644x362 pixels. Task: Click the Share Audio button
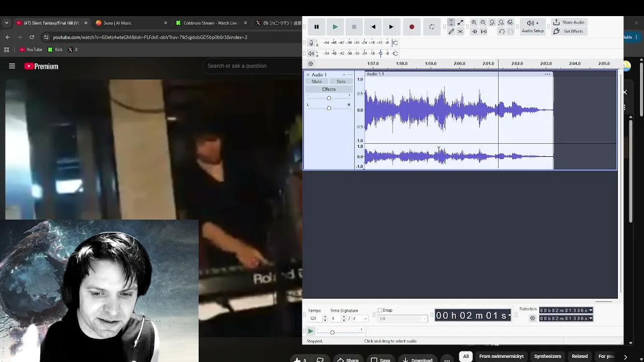tap(569, 23)
